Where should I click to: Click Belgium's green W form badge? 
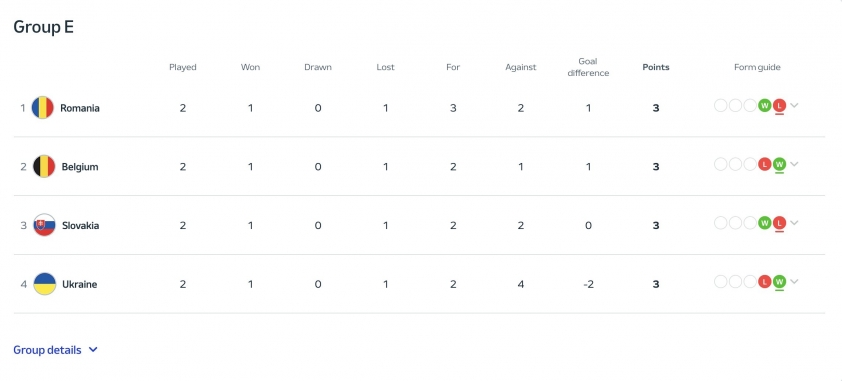click(779, 164)
